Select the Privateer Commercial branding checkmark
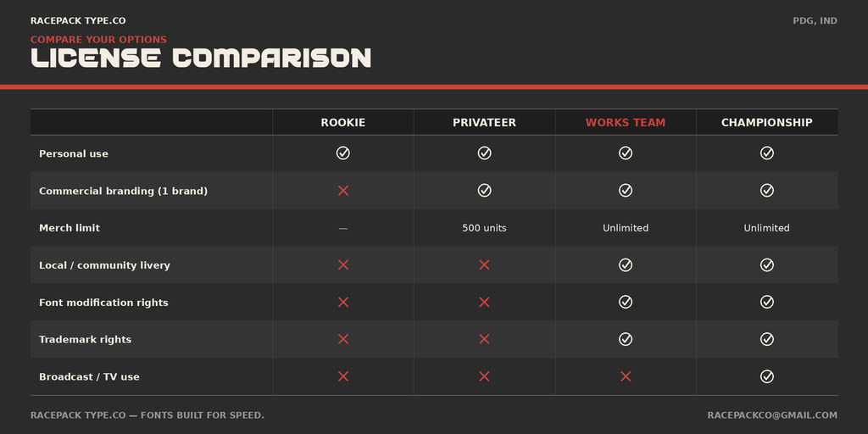868x434 pixels. coord(484,191)
